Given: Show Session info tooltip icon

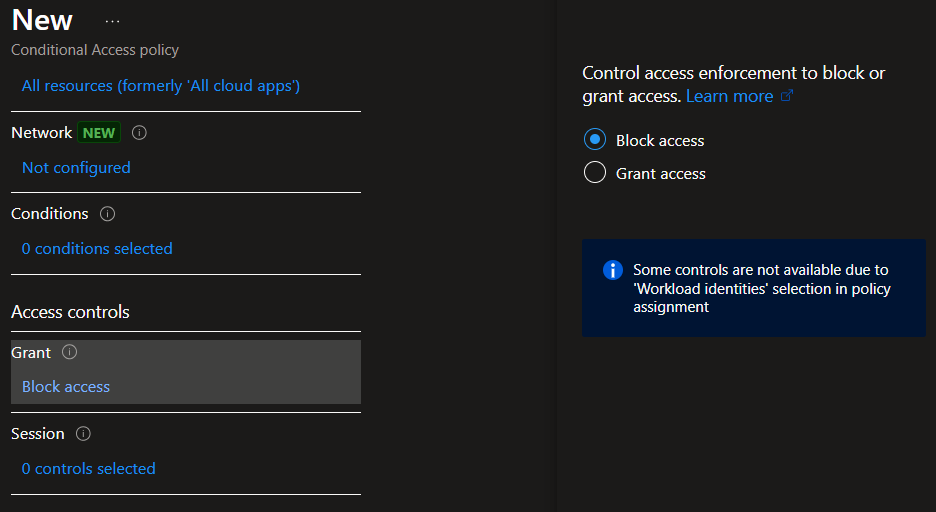Looking at the screenshot, I should (83, 434).
